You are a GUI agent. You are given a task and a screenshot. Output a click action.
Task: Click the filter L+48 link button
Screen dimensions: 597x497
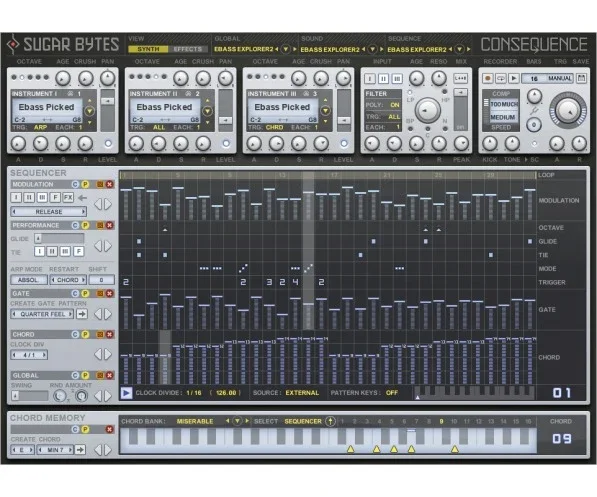tap(460, 78)
